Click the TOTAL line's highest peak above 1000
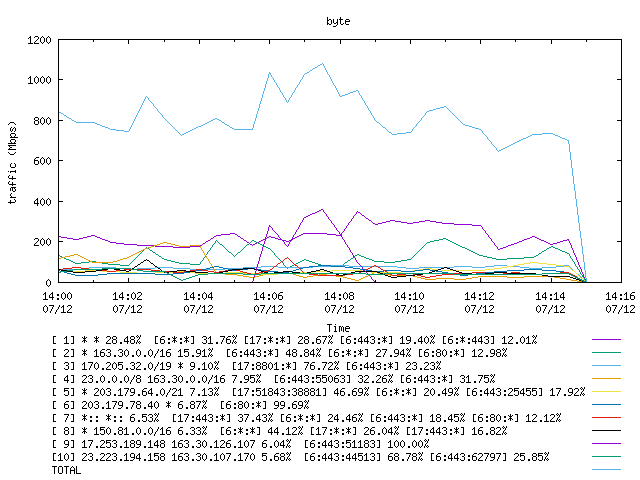 (x=322, y=64)
